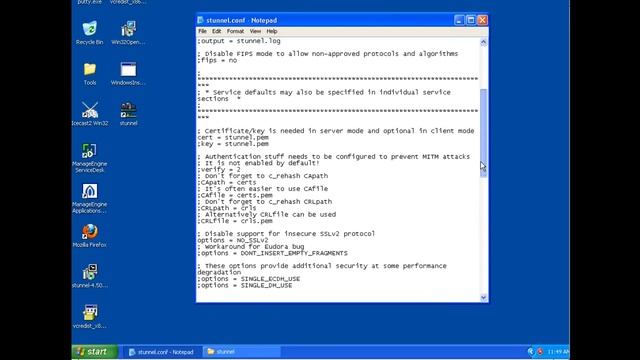Click the line ';CRLfile = crls.pem'
640x360 pixels.
tap(235, 221)
